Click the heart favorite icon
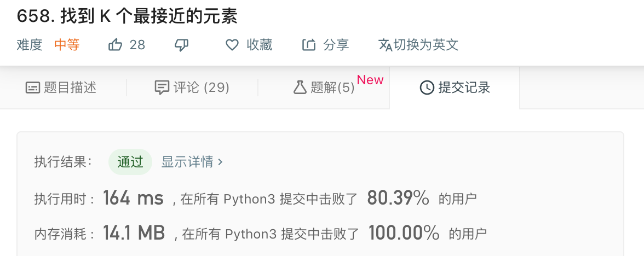This screenshot has width=644, height=256. pos(232,45)
